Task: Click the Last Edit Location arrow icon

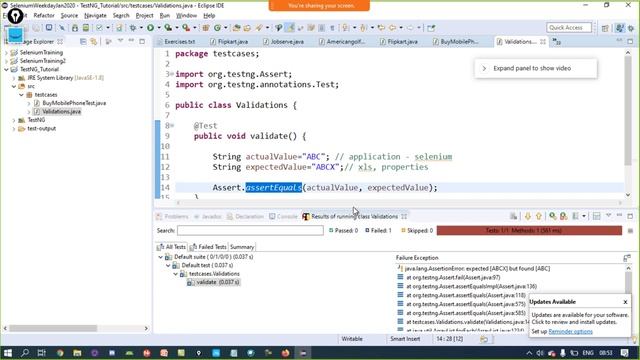Action: tap(381, 28)
